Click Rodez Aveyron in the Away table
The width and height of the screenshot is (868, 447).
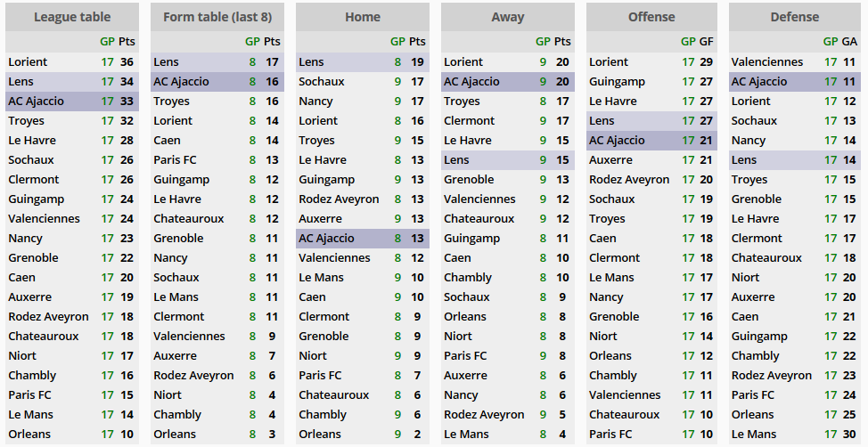(x=484, y=415)
